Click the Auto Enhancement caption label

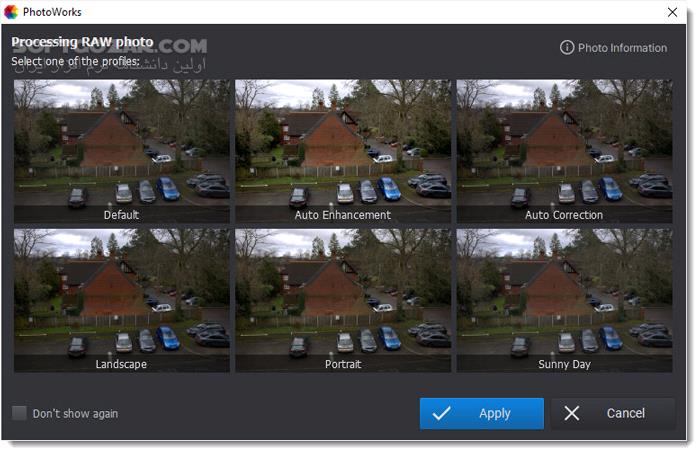[x=342, y=215]
